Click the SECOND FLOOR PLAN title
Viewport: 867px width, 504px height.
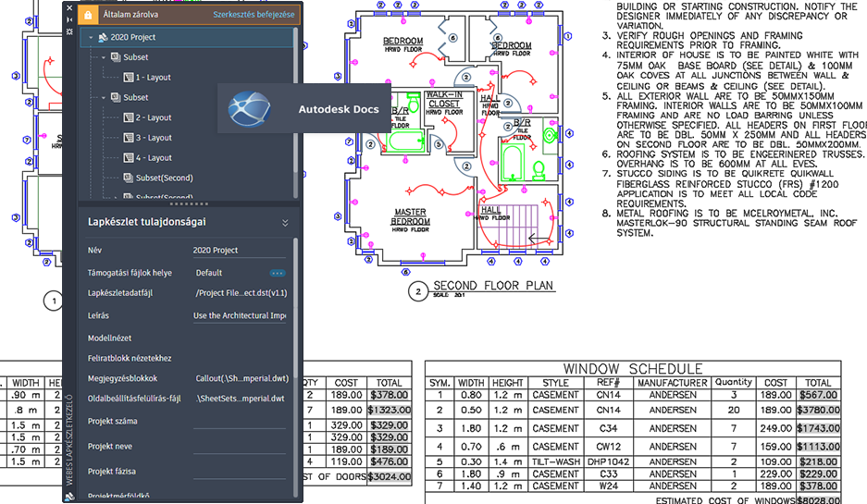[493, 286]
